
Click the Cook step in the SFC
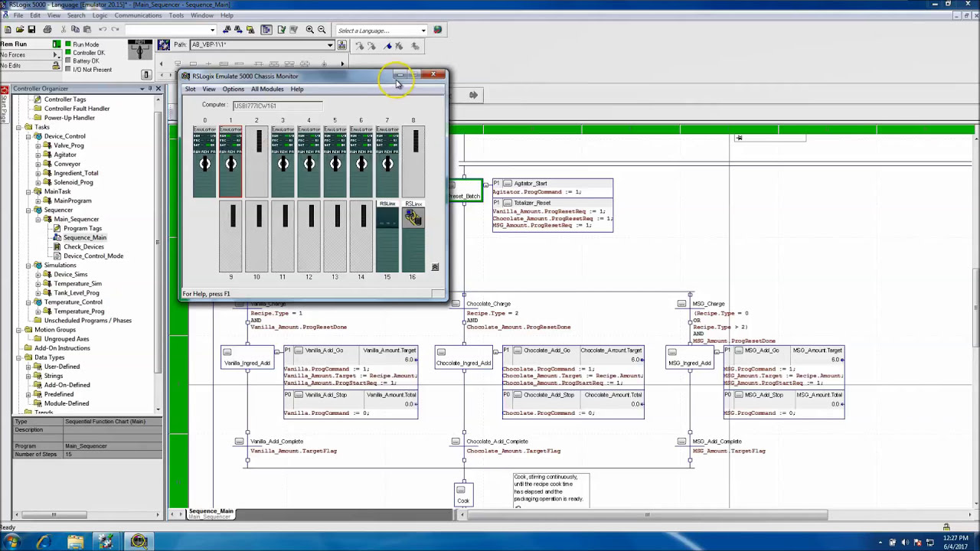click(462, 494)
